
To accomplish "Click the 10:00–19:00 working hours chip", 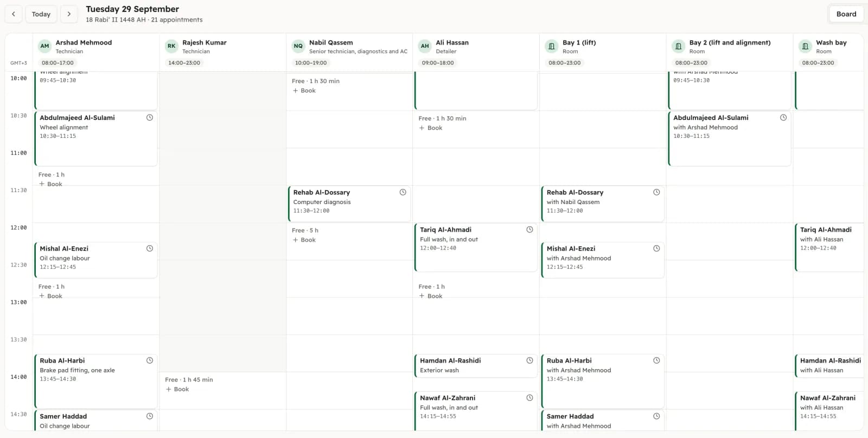I will (x=311, y=63).
